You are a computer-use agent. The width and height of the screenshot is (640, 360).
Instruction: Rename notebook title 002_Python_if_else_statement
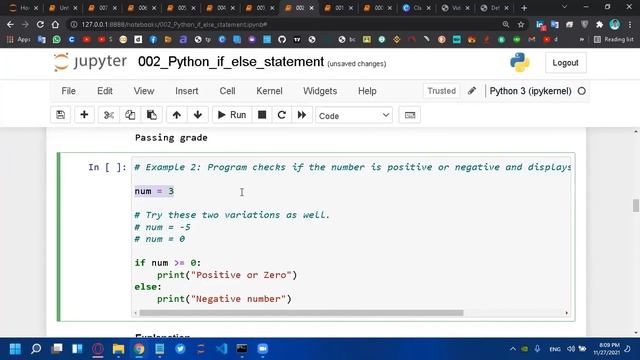[x=231, y=62]
